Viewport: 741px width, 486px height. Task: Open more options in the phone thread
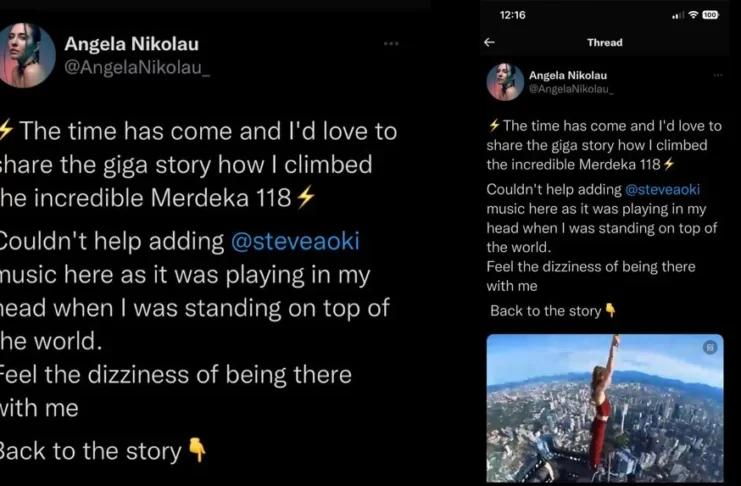point(717,75)
